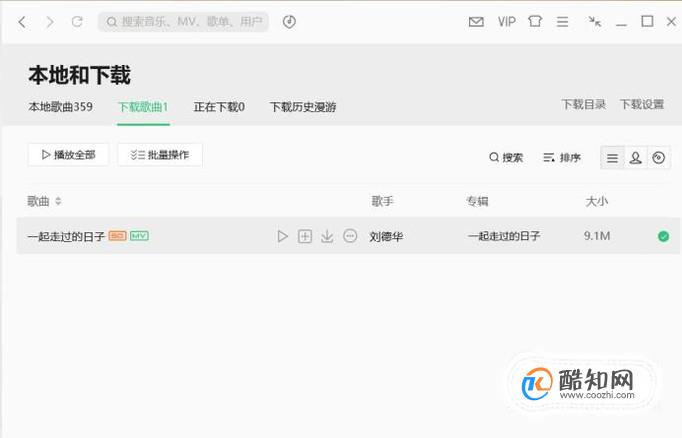Click the green downloaded check icon
Viewport: 682px width, 438px height.
(x=663, y=236)
